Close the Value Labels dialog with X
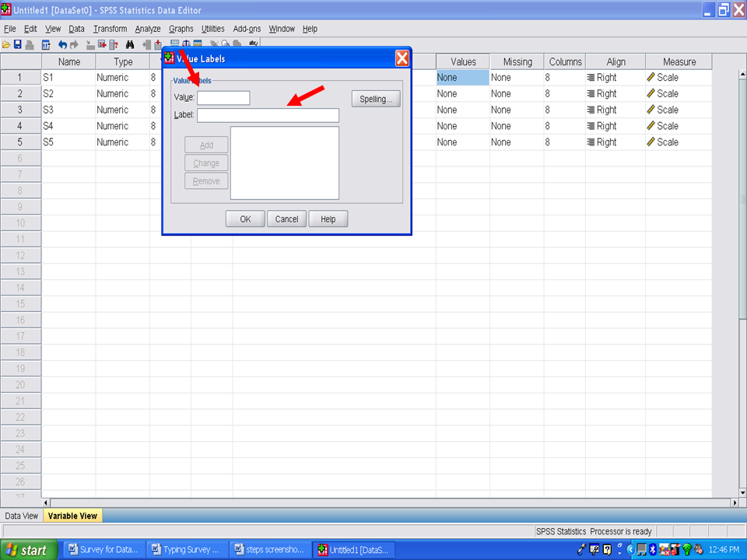The image size is (747, 560). click(402, 58)
